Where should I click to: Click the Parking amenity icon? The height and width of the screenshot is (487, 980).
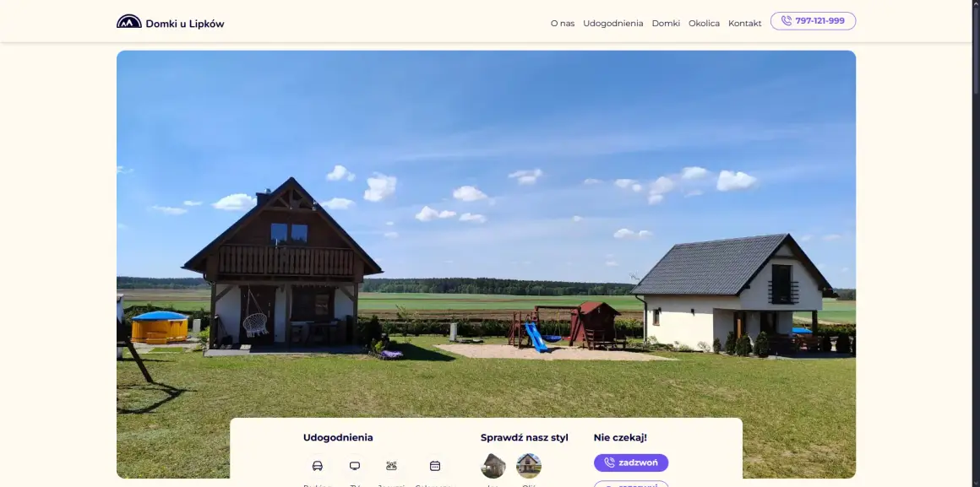coord(317,465)
